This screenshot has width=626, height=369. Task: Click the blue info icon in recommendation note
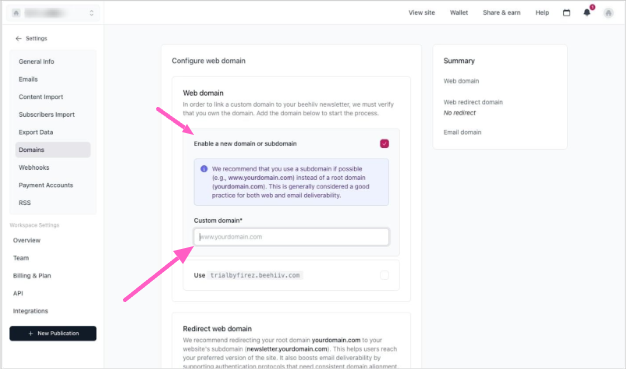(x=204, y=169)
